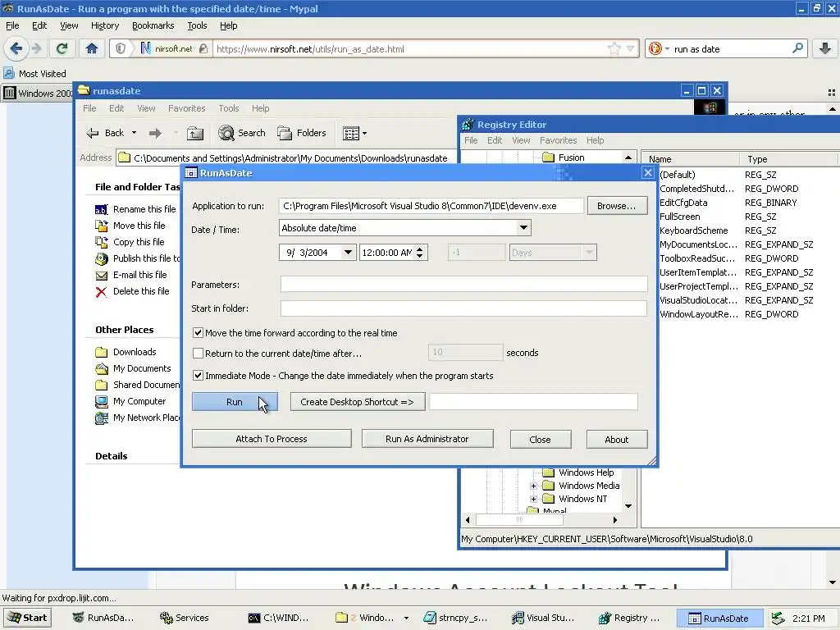Click the browser search engine dropdown icon
The width and height of the screenshot is (840, 630).
[659, 48]
